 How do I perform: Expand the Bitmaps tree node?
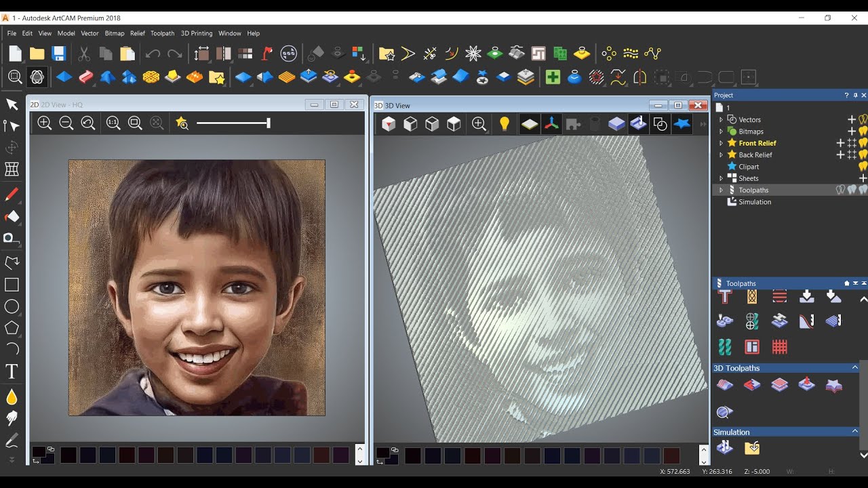point(721,131)
